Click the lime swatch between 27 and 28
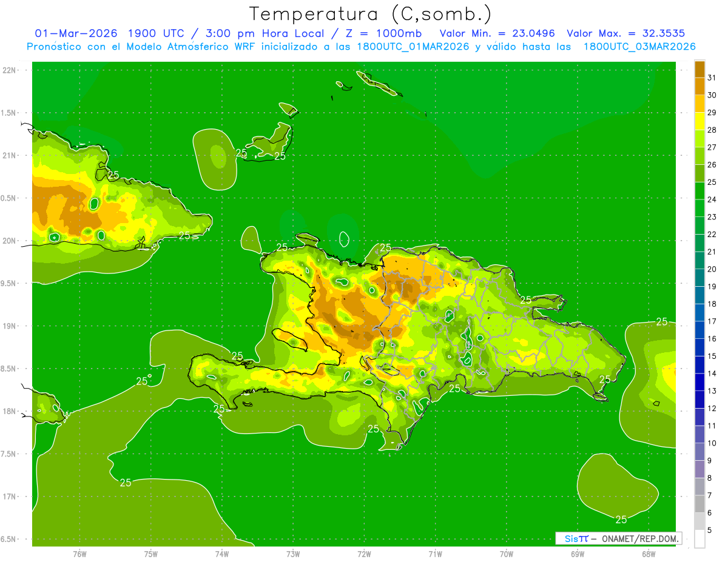Viewport: 728px width, 562px height. tap(699, 138)
